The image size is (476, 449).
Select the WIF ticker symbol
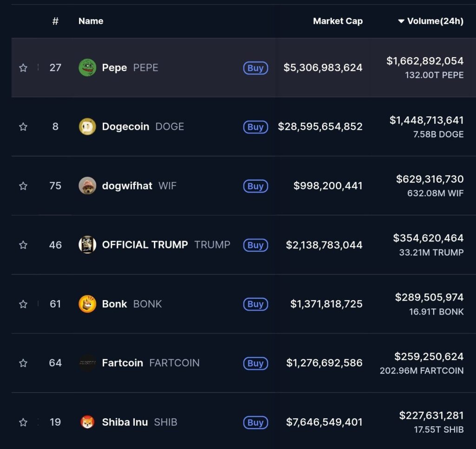pos(167,186)
